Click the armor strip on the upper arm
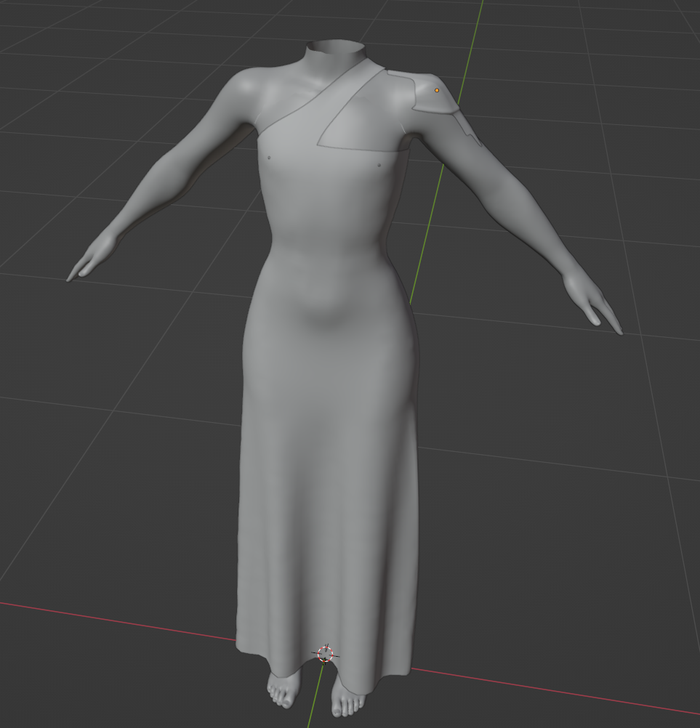The width and height of the screenshot is (700, 728). pos(465,131)
